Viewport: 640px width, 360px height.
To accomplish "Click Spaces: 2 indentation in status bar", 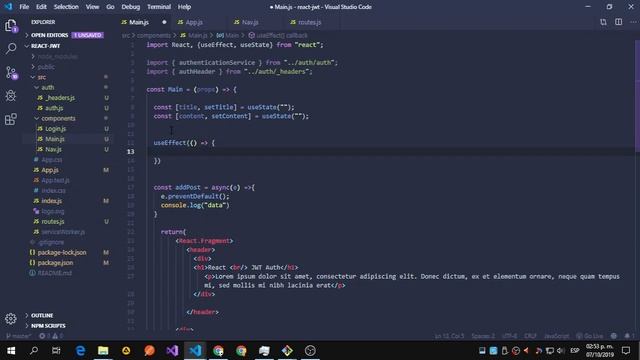I will pos(483,336).
